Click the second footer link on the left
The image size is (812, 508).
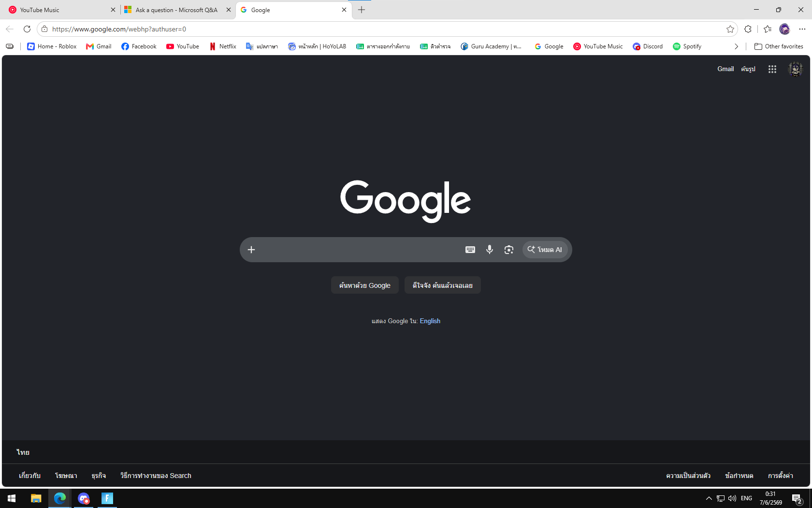[x=66, y=476]
